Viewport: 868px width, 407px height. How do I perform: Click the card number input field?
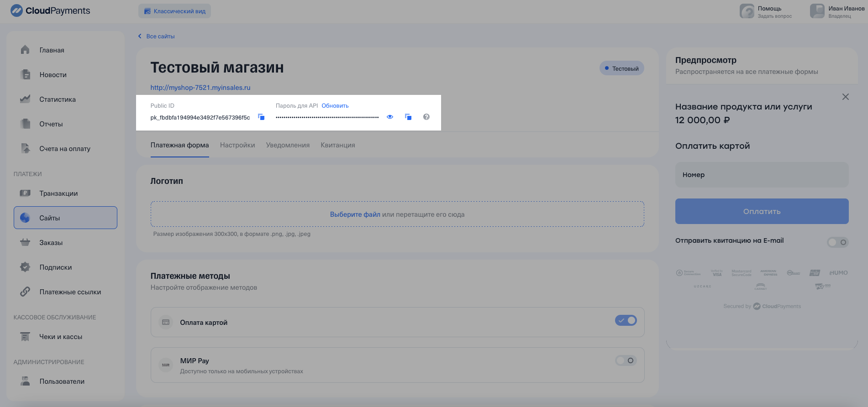[762, 175]
